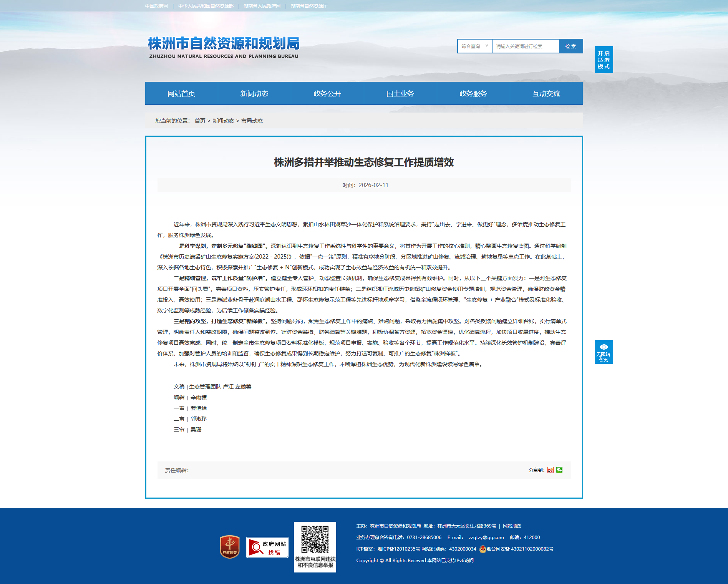Visit 湖南省自然资源厅 top link
The width and height of the screenshot is (728, 584).
[309, 6]
